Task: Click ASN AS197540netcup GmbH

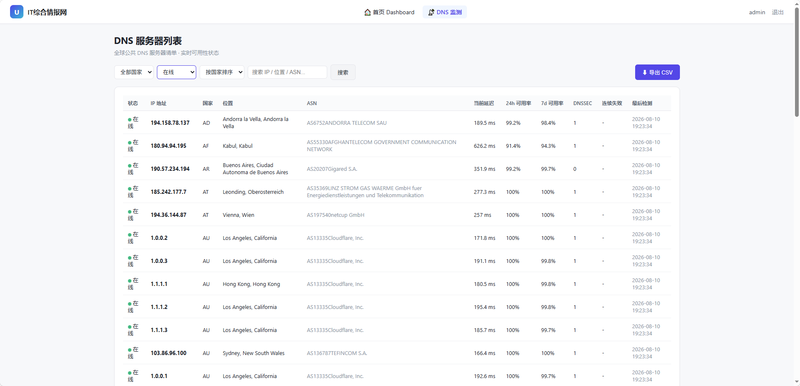Action: 335,215
